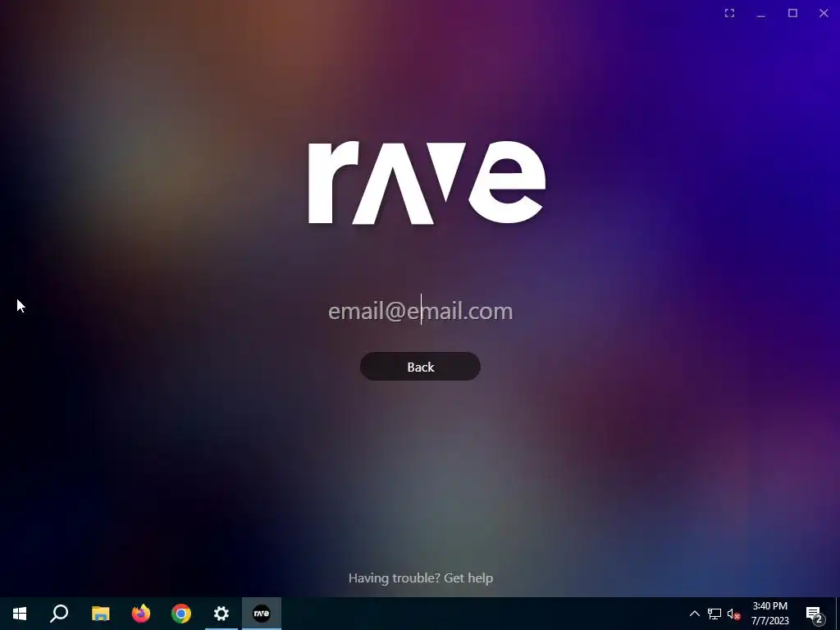840x630 pixels.
Task: Maximize the Rave window
Action: click(792, 13)
